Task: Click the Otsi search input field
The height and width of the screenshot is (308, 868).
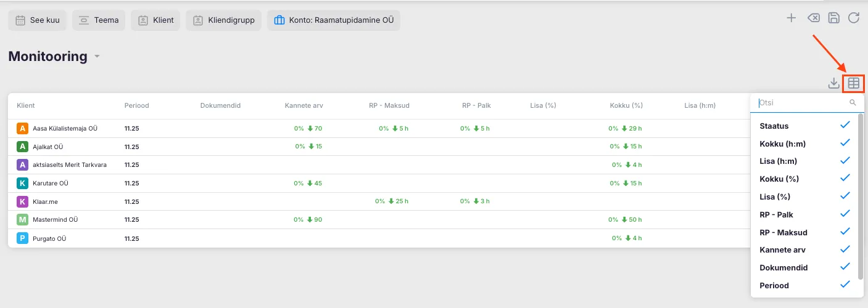Action: [802, 103]
